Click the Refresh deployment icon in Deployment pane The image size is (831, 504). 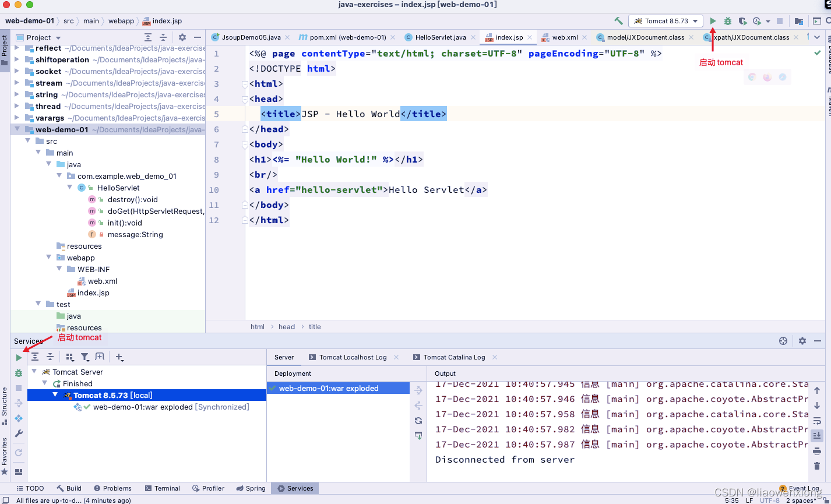pyautogui.click(x=418, y=421)
